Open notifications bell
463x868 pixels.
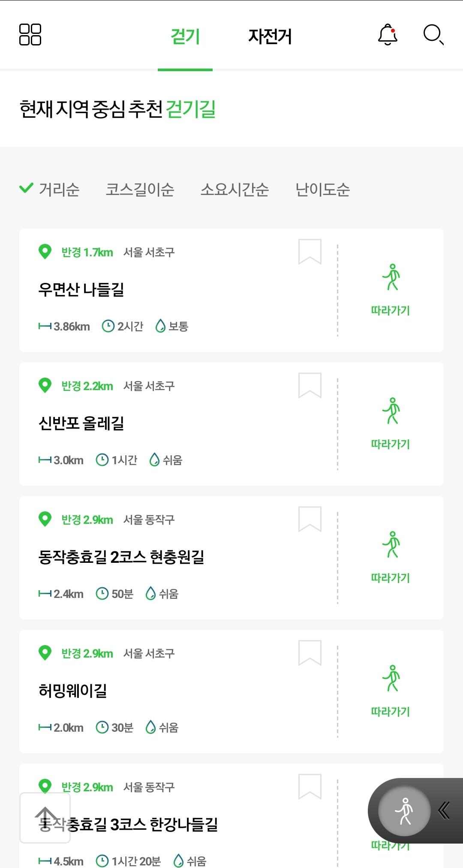coord(388,35)
